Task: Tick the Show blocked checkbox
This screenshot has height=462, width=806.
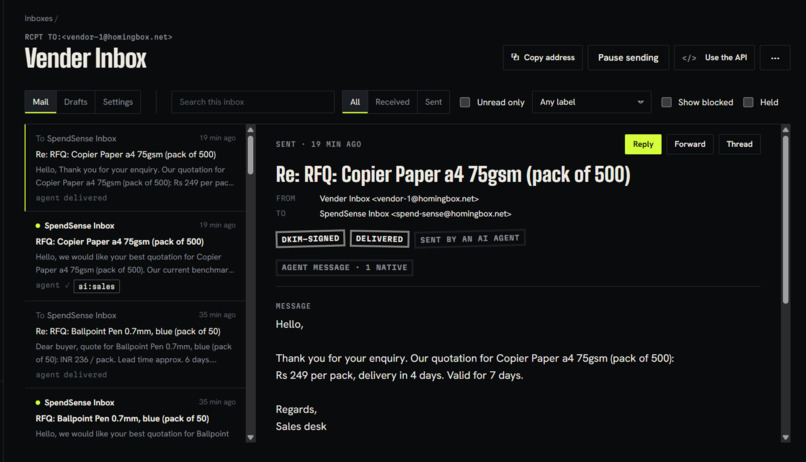Action: [x=666, y=102]
